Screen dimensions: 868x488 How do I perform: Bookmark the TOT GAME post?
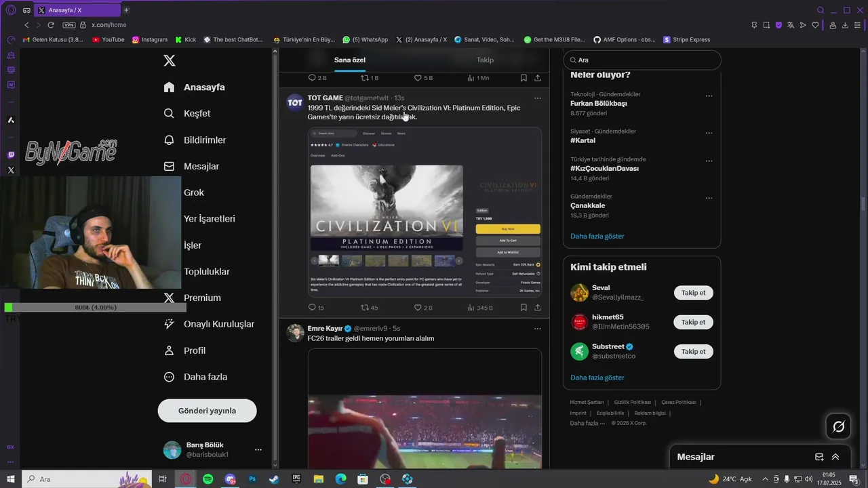[x=524, y=308]
